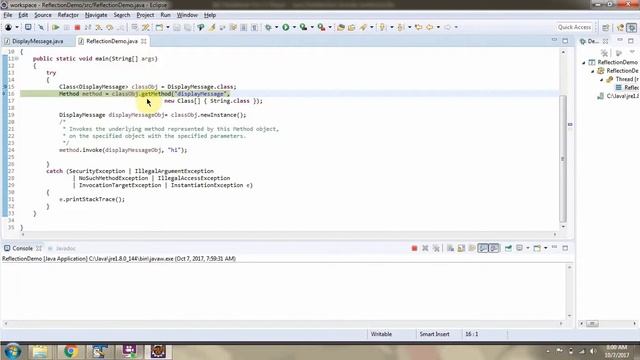Screen dimensions: 640x360
Task: Open the Open Console dropdown arrow
Action: pyautogui.click(x=545, y=248)
